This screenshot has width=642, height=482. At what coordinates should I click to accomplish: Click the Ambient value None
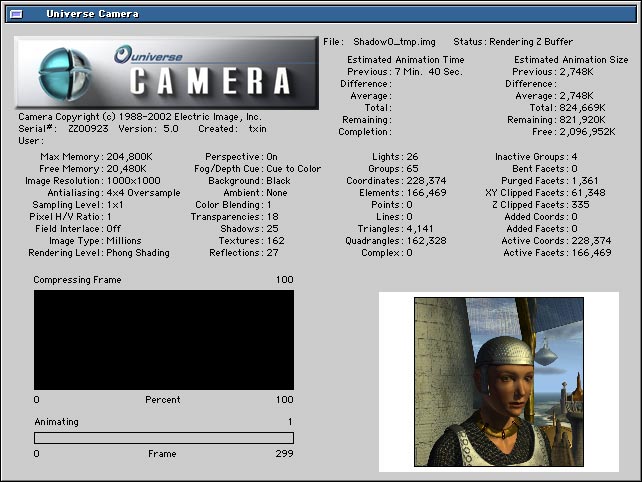(x=277, y=192)
